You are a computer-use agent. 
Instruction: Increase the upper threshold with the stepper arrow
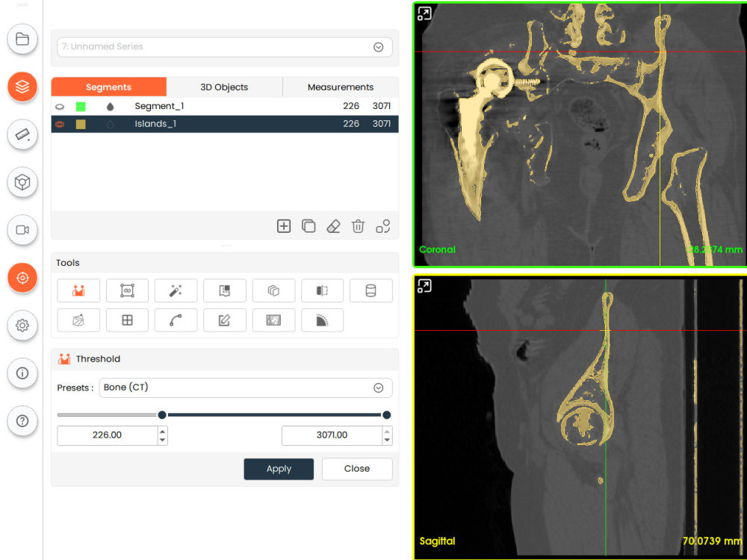click(x=387, y=432)
